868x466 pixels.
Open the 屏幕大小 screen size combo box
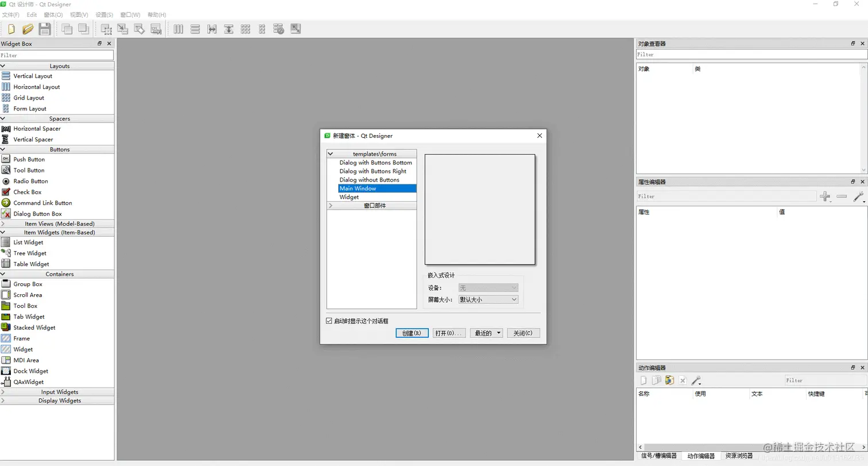click(x=489, y=300)
